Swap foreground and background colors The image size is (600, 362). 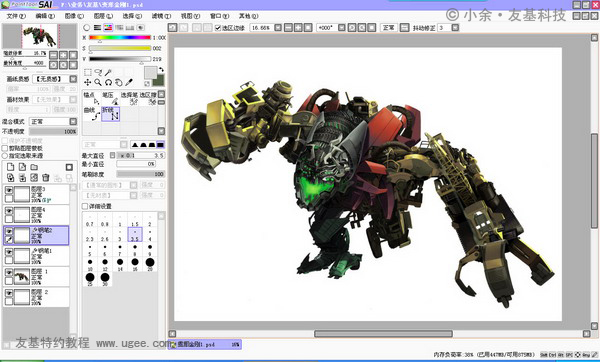click(161, 69)
